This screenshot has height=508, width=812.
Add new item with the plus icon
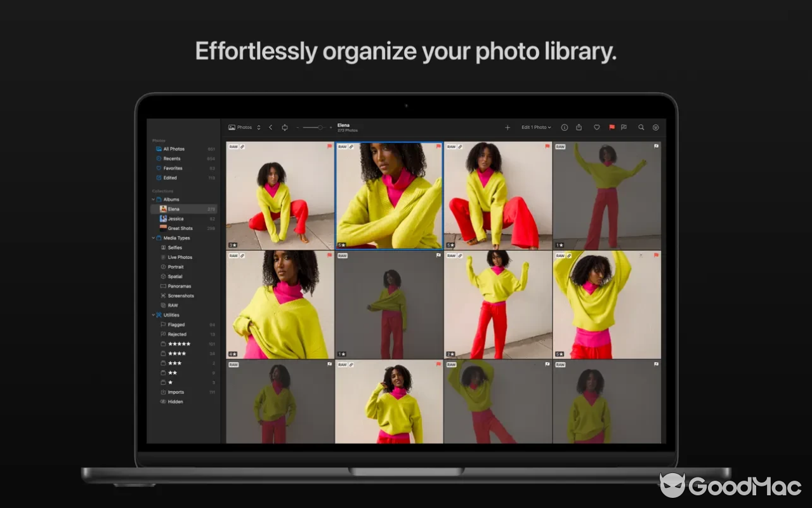pyautogui.click(x=507, y=127)
